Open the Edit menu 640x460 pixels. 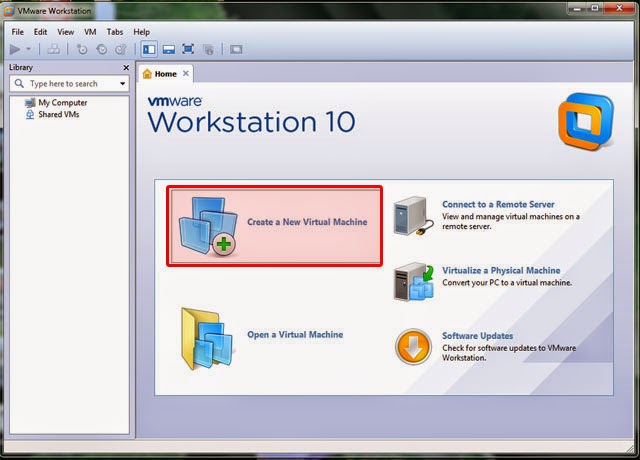pyautogui.click(x=40, y=32)
